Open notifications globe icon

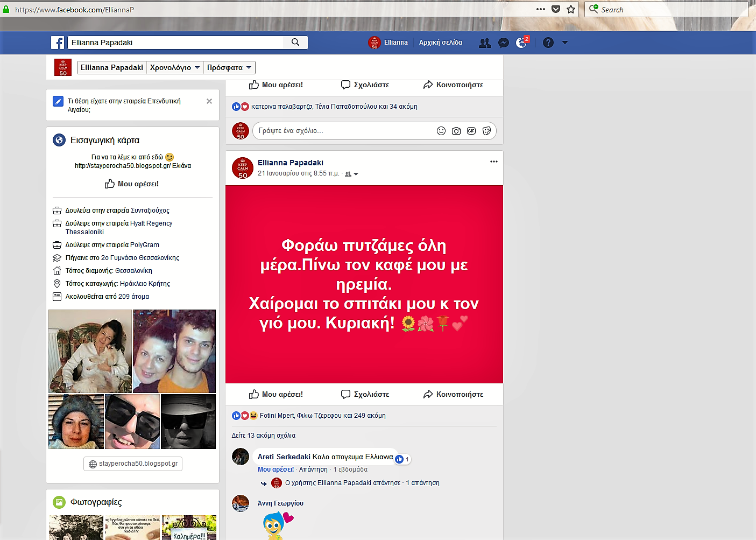click(x=521, y=43)
